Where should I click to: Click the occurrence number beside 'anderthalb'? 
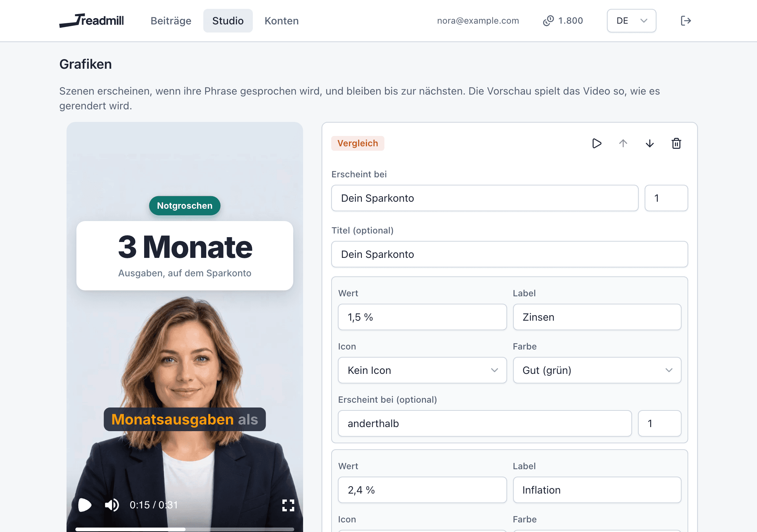coord(659,423)
